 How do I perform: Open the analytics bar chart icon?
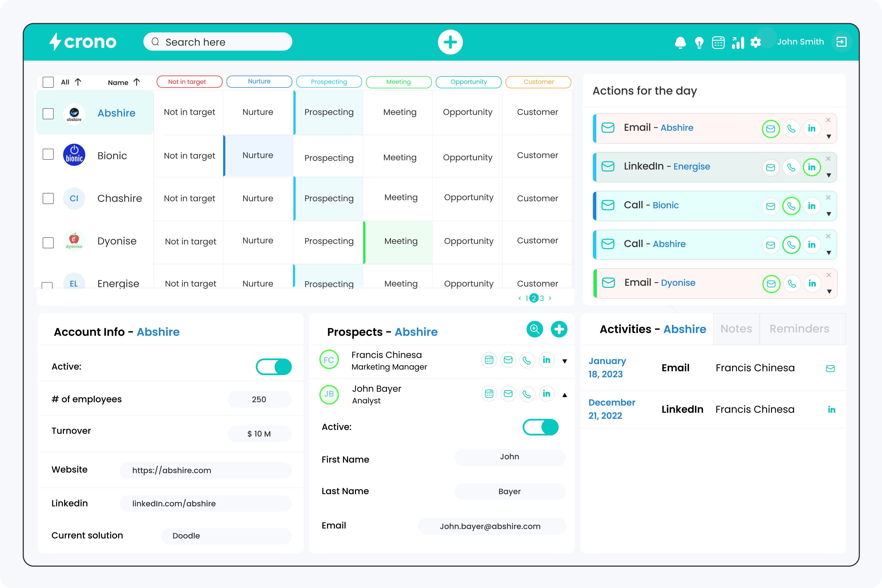738,42
